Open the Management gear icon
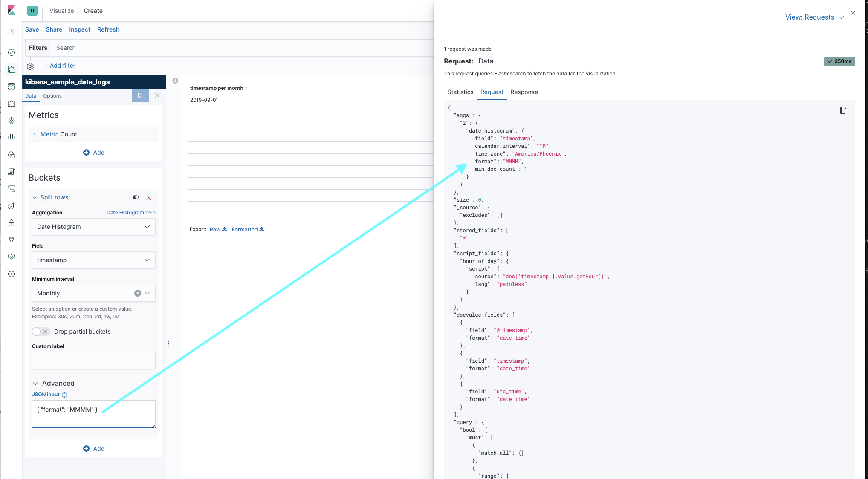This screenshot has height=479, width=868. pyautogui.click(x=12, y=274)
